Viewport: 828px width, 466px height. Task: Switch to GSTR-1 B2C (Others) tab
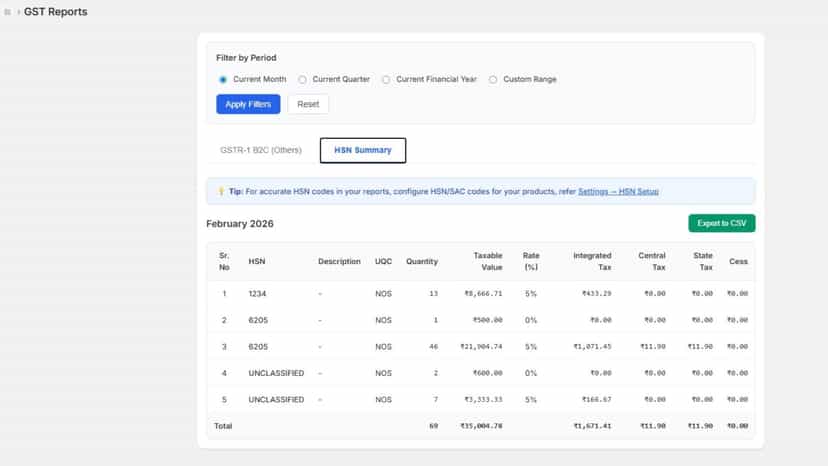coord(261,150)
